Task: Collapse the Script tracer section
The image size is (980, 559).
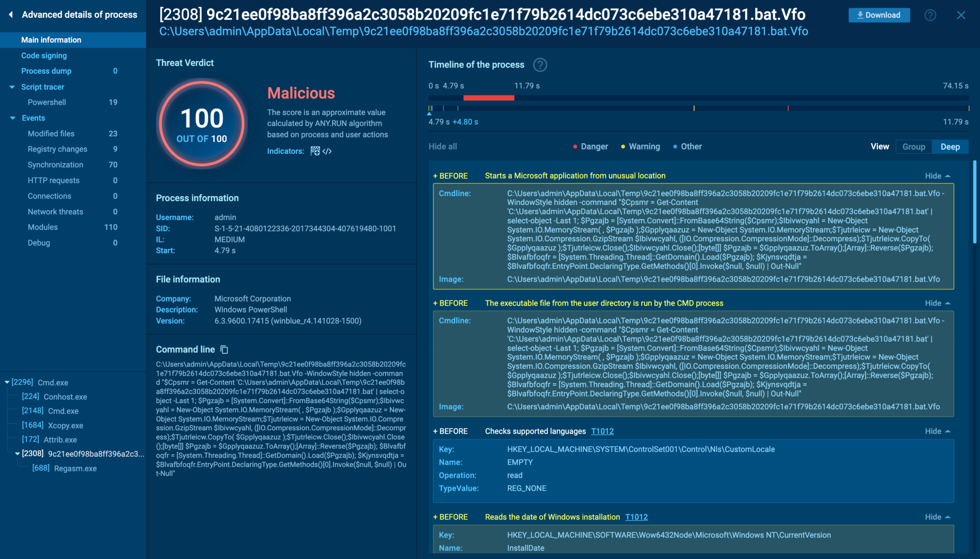Action: [12, 87]
